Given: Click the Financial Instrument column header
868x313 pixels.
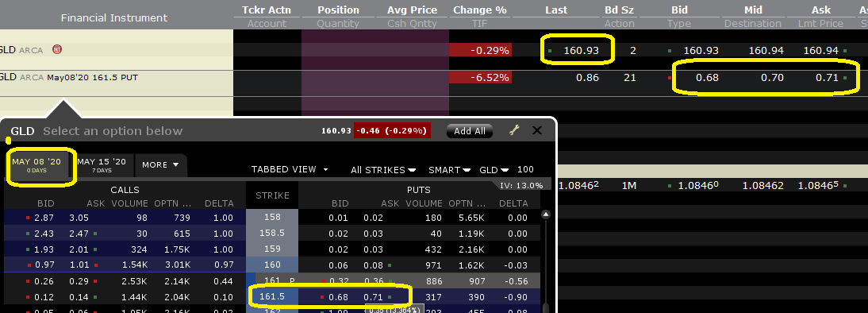Looking at the screenshot, I should (114, 17).
